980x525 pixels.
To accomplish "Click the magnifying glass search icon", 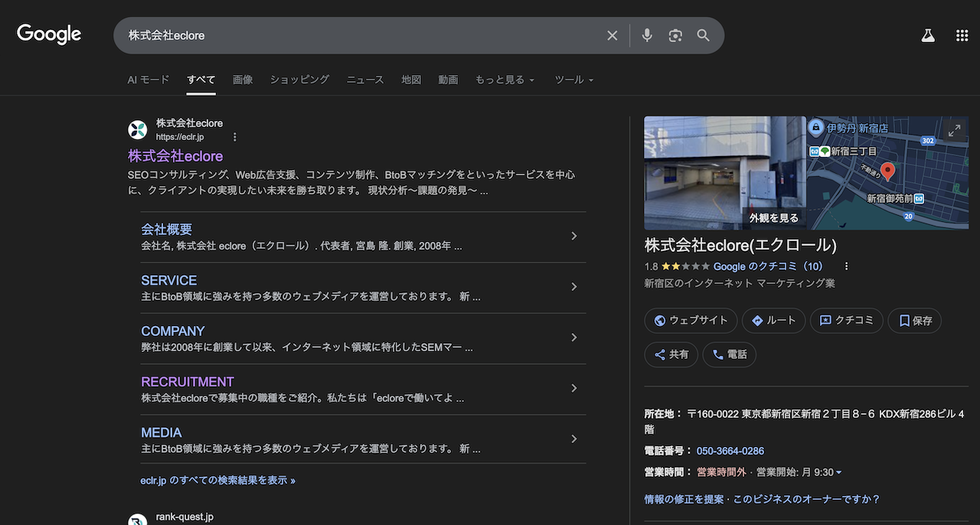I will click(x=703, y=36).
